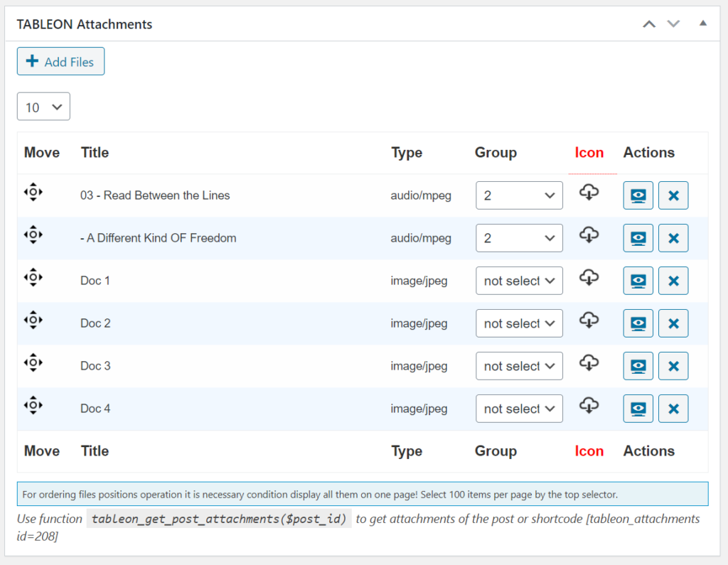This screenshot has height=565, width=728.
Task: Delete Doc 4 using its X icon
Action: (x=673, y=408)
